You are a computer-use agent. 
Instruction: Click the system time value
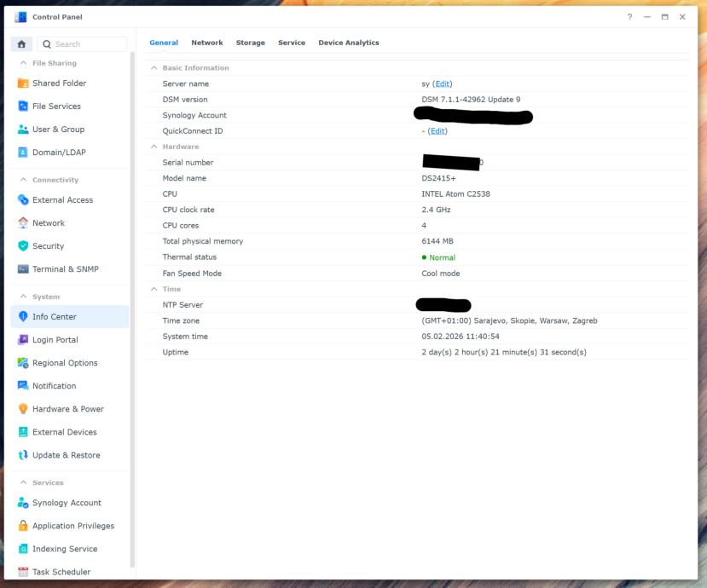461,337
